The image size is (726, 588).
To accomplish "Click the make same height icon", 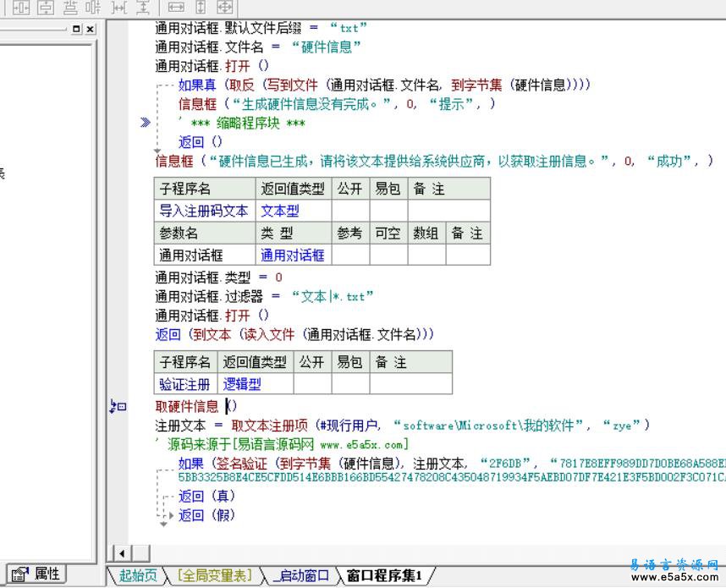I will point(199,9).
